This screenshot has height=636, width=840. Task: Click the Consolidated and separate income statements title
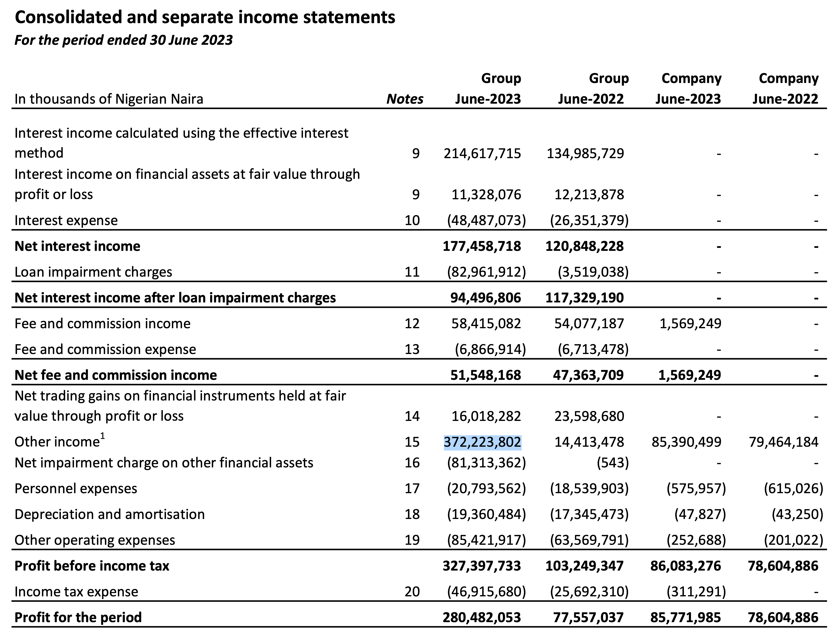point(205,18)
